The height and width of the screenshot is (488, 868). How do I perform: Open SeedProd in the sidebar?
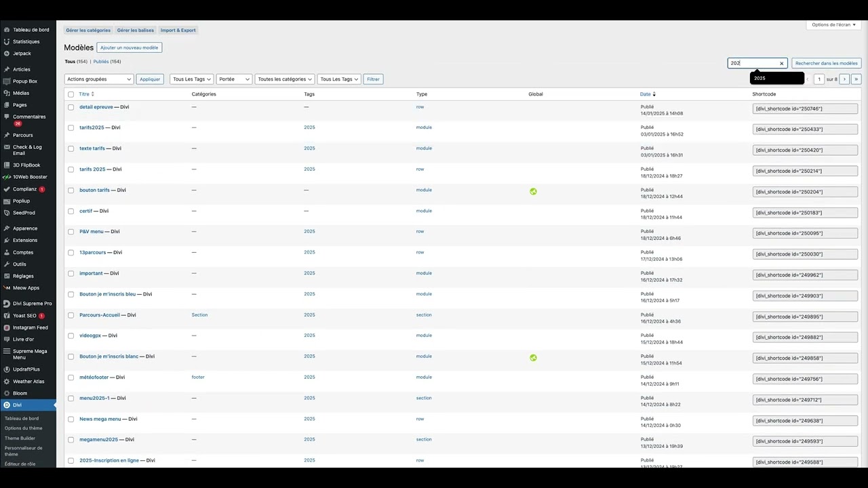(x=24, y=213)
